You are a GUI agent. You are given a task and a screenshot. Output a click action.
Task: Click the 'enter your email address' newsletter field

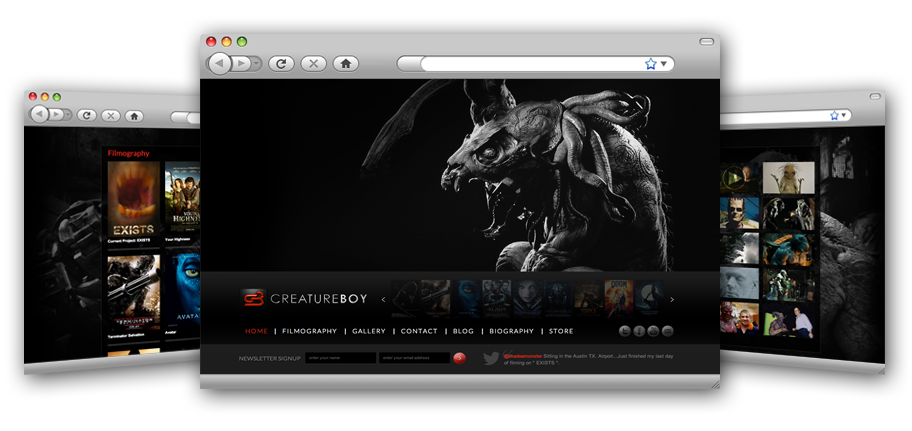(414, 358)
